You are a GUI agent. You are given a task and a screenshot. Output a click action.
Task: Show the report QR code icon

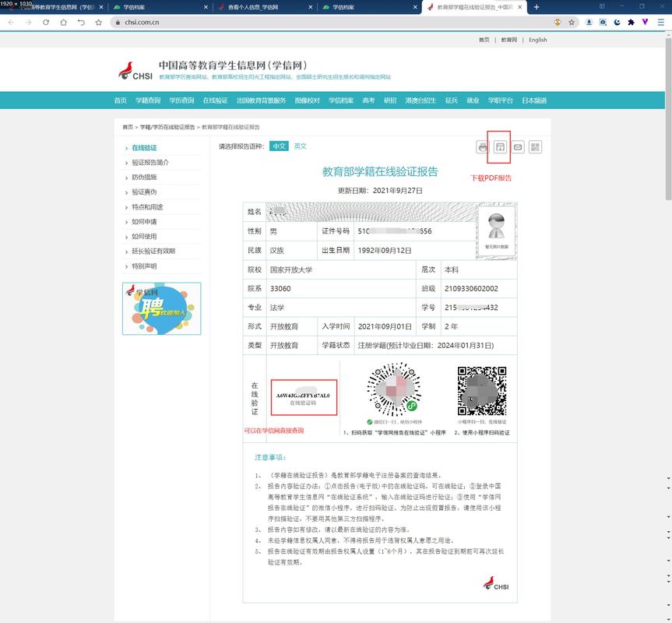click(x=535, y=147)
